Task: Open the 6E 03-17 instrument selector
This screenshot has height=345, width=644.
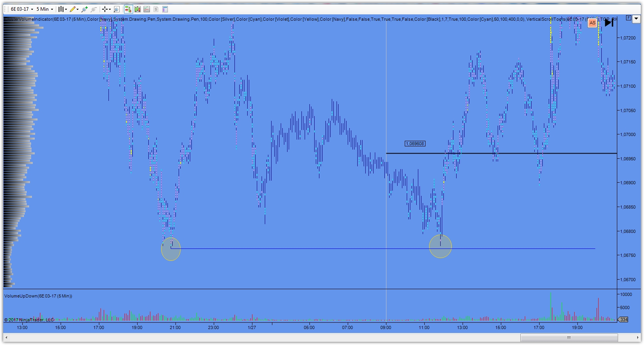Action: [22, 9]
